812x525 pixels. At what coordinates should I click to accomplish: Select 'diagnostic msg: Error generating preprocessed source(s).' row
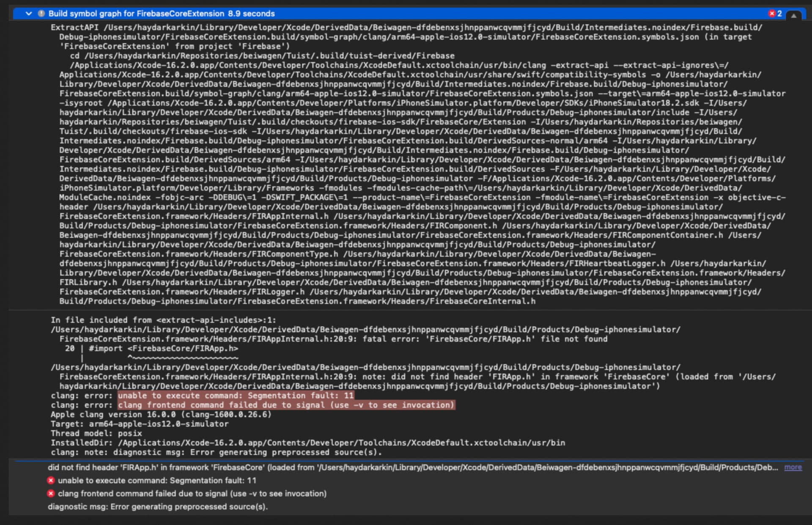pos(158,506)
